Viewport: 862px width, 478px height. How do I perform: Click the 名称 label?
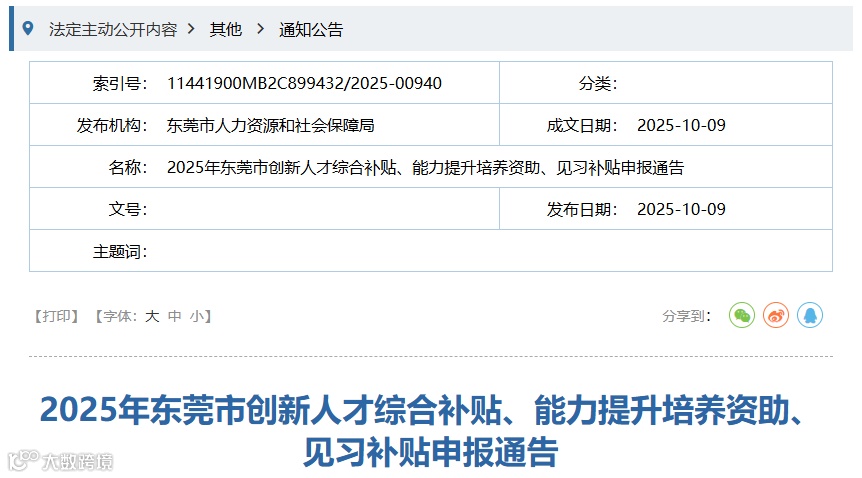click(x=128, y=167)
